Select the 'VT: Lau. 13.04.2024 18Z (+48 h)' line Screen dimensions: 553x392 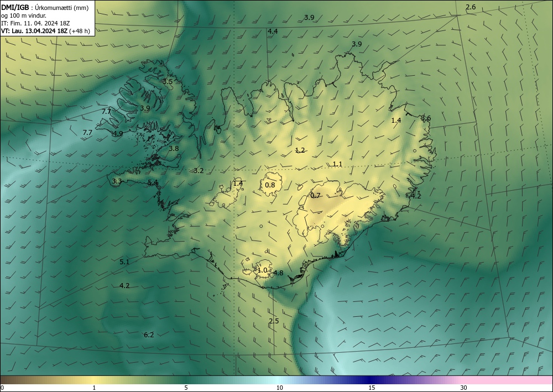[45, 31]
